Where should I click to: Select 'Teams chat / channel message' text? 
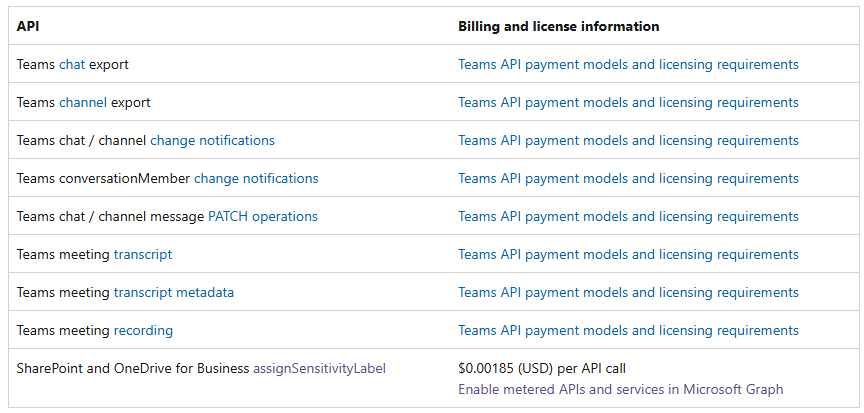110,216
